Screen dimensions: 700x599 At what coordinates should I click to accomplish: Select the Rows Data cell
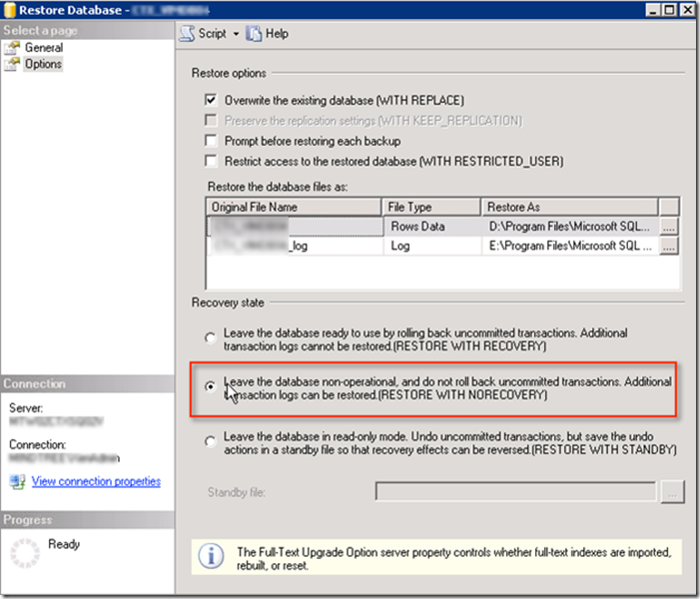pyautogui.click(x=431, y=227)
